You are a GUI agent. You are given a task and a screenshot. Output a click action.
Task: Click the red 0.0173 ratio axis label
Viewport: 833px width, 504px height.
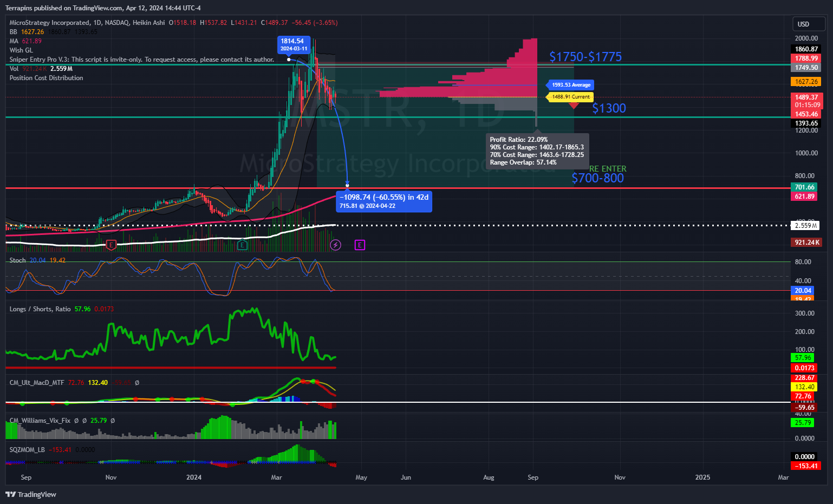(804, 368)
